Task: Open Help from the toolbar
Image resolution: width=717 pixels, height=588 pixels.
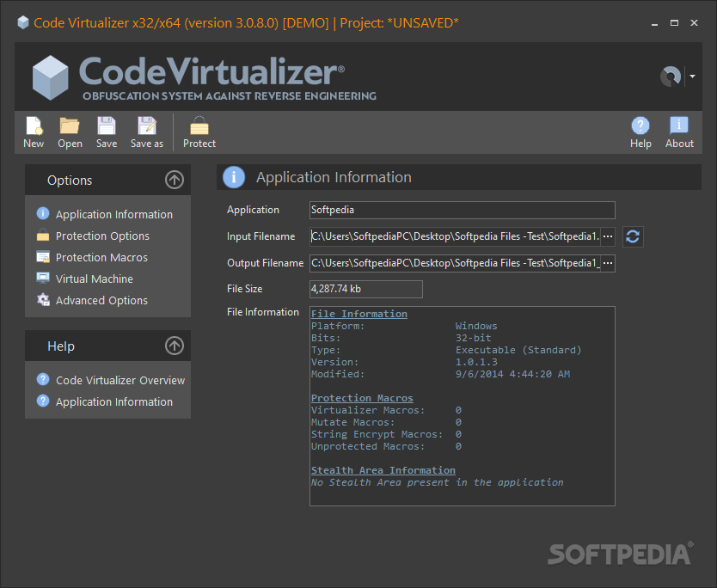Action: pyautogui.click(x=640, y=132)
